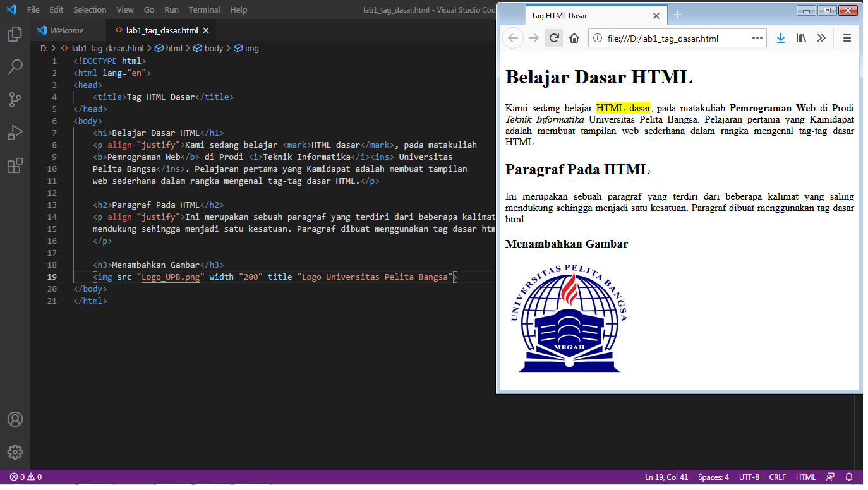Close the Tag HTML Dasar browser tab
868x490 pixels.
pos(656,15)
